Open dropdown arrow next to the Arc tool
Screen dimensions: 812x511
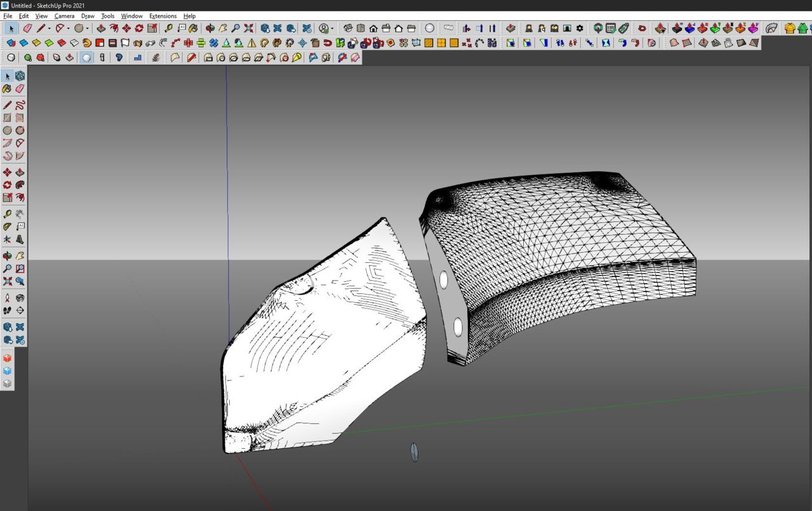tap(69, 29)
